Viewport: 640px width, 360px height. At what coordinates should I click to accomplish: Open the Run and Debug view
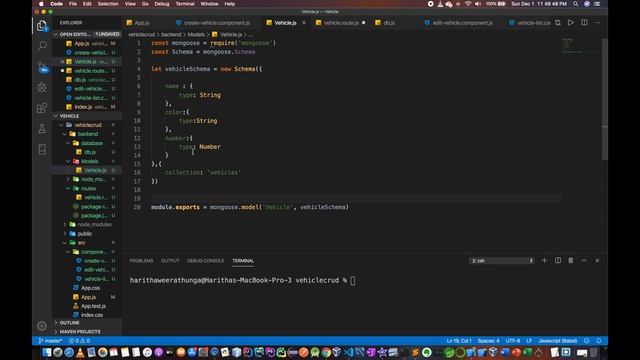pos(42,87)
